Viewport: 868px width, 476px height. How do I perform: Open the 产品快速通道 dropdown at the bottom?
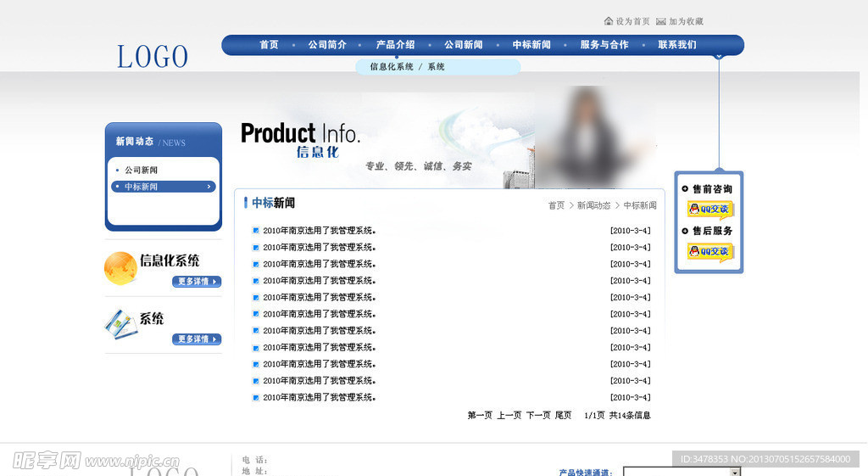pos(682,472)
